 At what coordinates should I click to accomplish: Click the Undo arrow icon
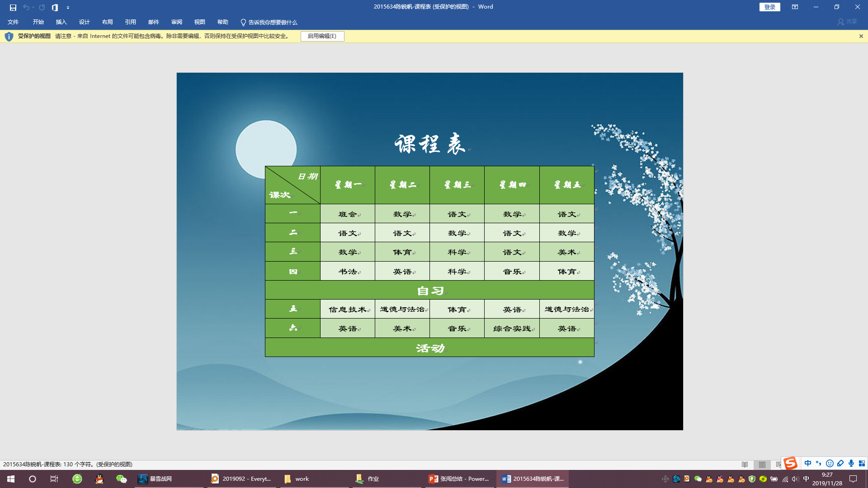pyautogui.click(x=26, y=7)
